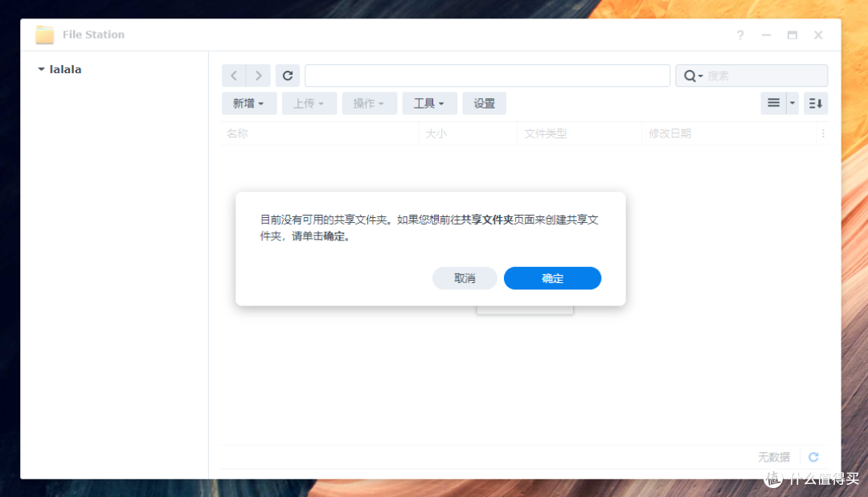Select lalala in the sidebar tree
Image resolution: width=868 pixels, height=497 pixels.
[65, 69]
